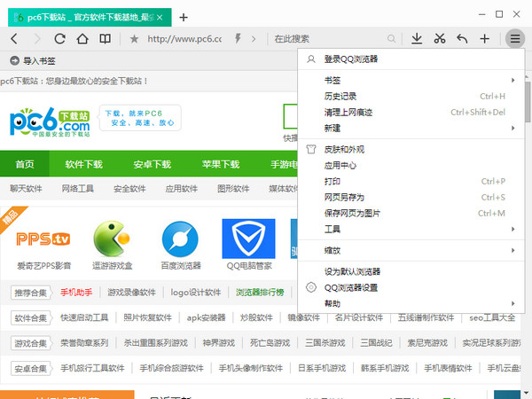Click the pc6.com site logo
Screen dimensions: 532x399
pos(50,122)
